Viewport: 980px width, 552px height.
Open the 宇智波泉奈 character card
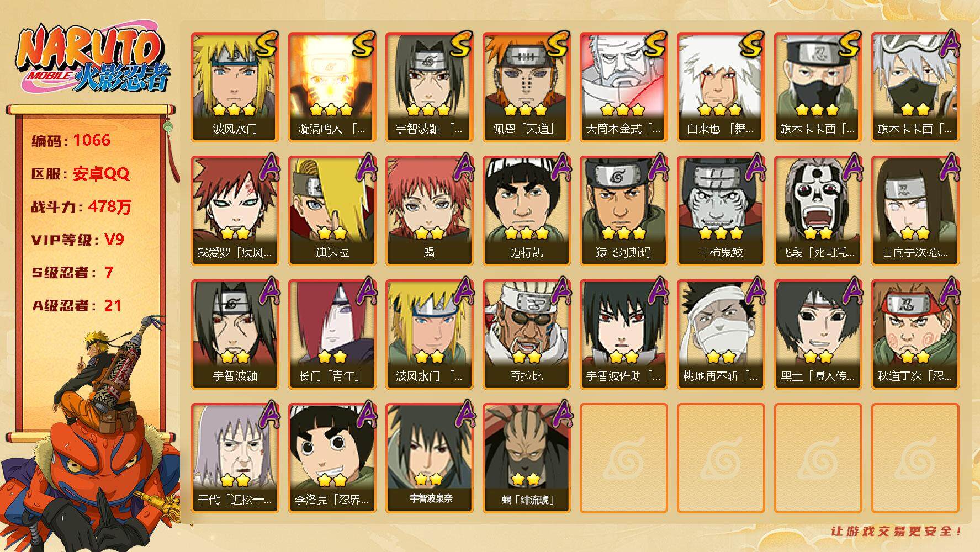(429, 458)
